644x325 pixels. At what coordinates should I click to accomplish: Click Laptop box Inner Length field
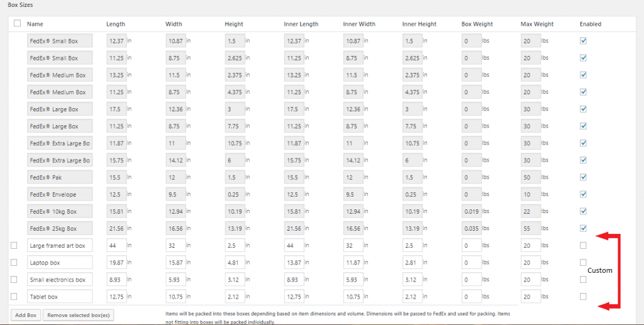pos(294,263)
